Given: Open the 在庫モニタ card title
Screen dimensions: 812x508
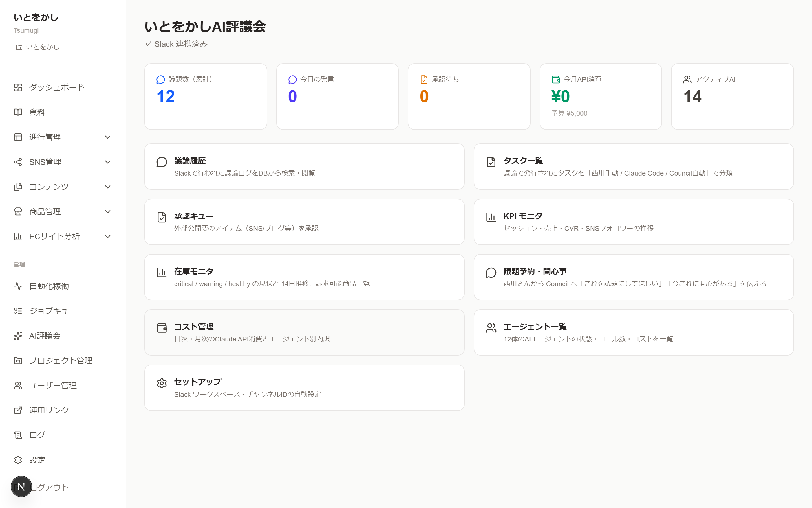Looking at the screenshot, I should tap(194, 271).
